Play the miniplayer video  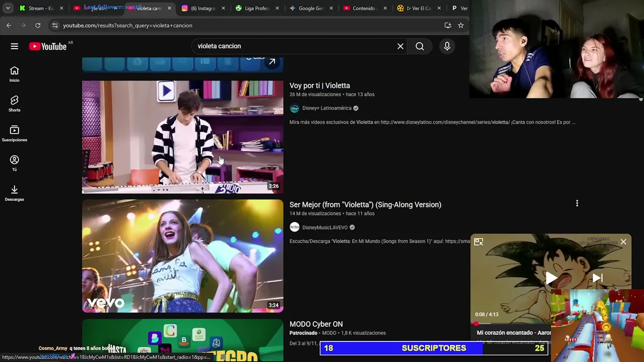click(x=551, y=278)
